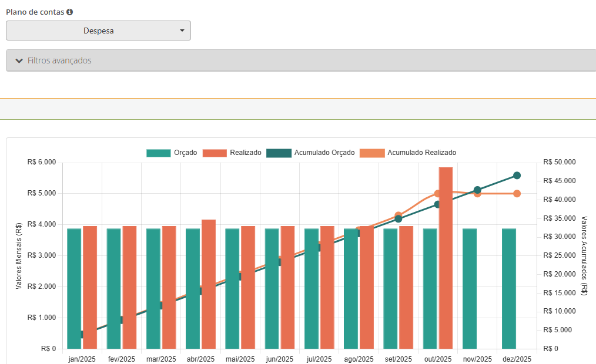The height and width of the screenshot is (364, 596).
Task: Toggle the Acumulado Orçado legend series
Action: coord(310,153)
